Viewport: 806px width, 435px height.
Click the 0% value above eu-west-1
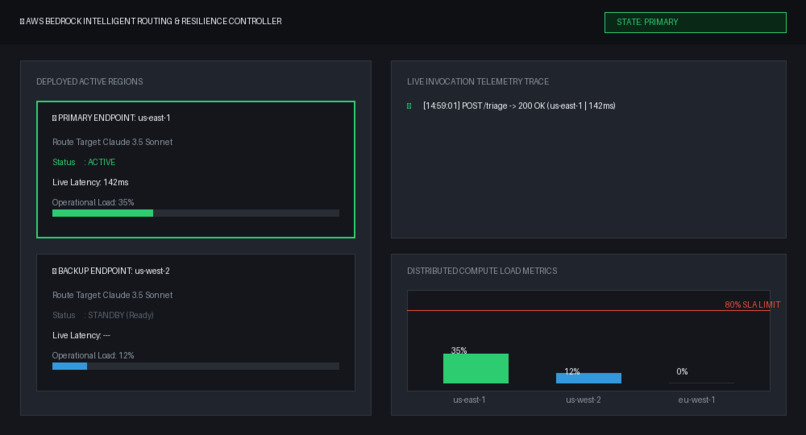coord(682,371)
